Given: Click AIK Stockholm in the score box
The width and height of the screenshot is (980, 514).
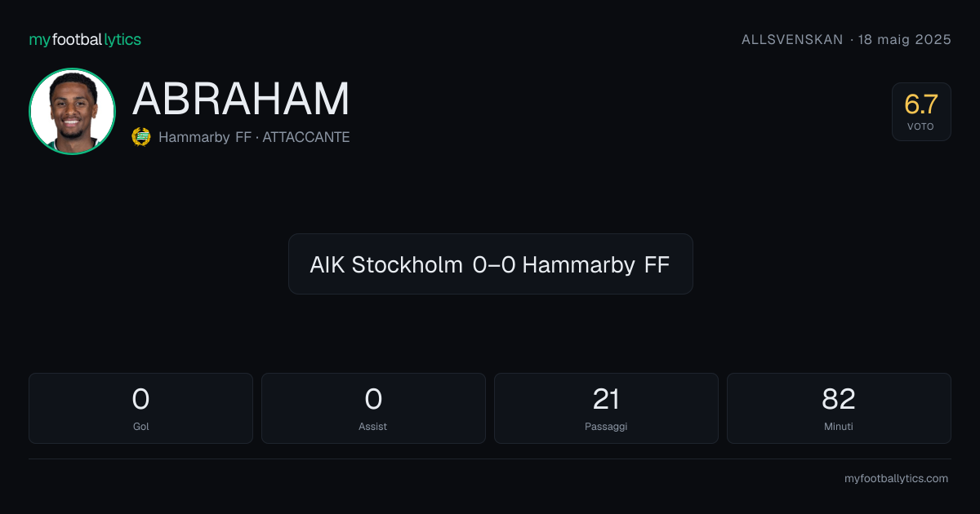Looking at the screenshot, I should tap(386, 264).
